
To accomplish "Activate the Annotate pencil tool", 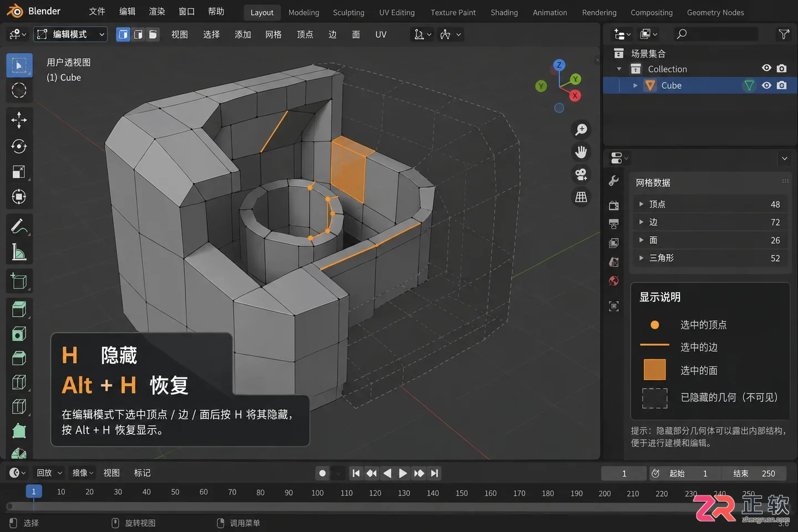I will [x=19, y=227].
